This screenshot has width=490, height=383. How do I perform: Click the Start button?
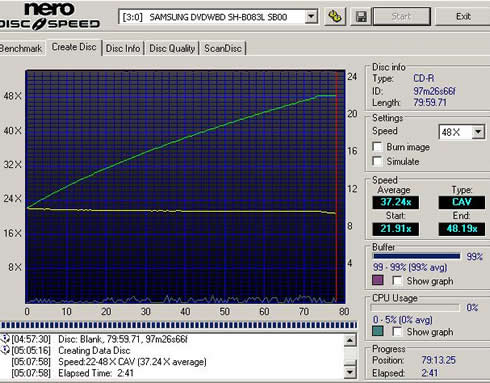[401, 16]
